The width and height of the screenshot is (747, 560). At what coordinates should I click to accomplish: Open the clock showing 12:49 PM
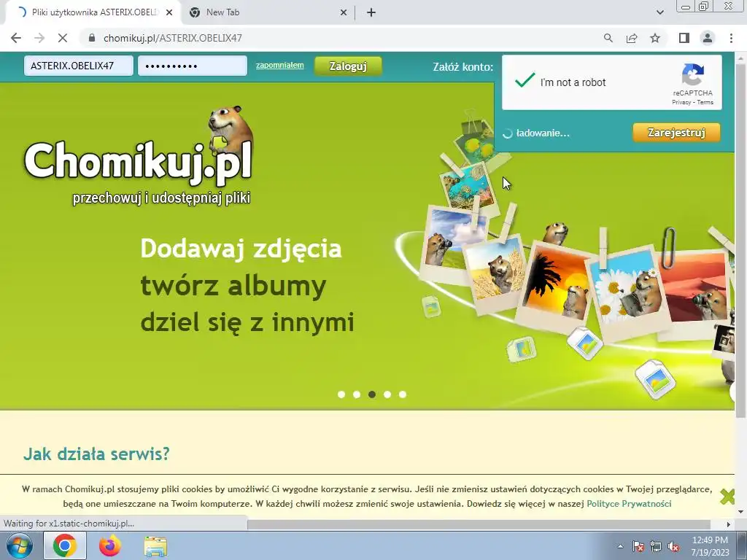pyautogui.click(x=711, y=546)
